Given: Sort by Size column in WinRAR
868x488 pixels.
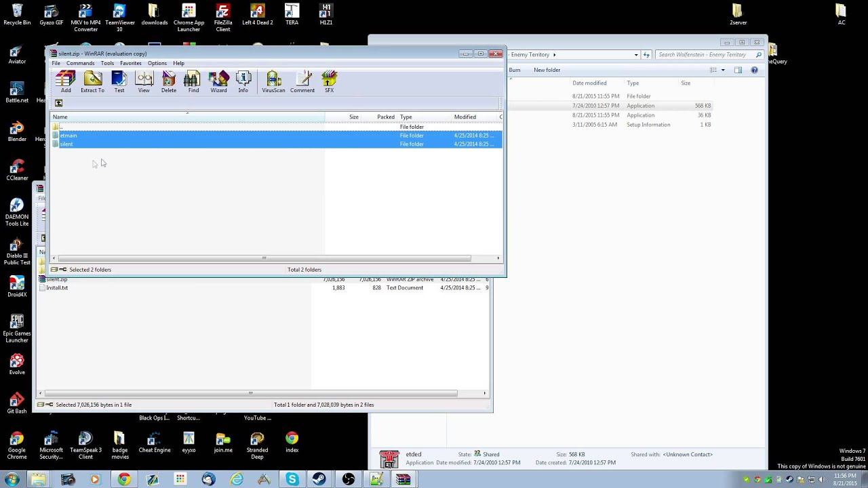Looking at the screenshot, I should (343, 117).
